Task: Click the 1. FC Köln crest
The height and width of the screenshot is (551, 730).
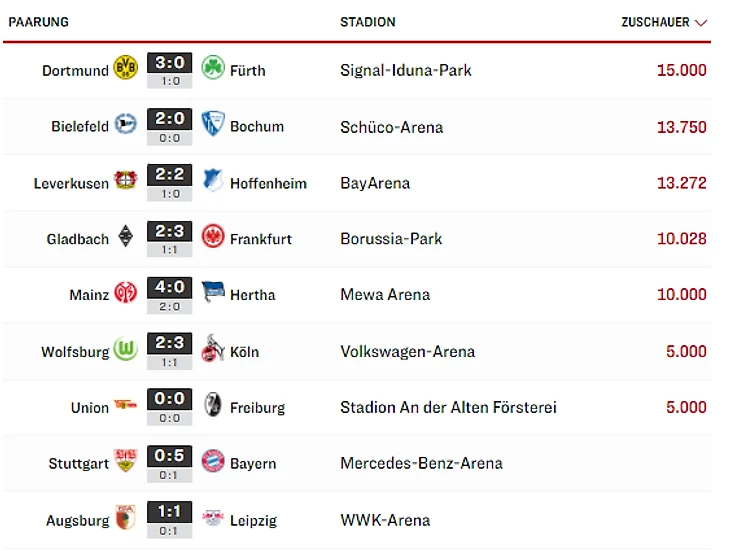Action: pyautogui.click(x=212, y=351)
